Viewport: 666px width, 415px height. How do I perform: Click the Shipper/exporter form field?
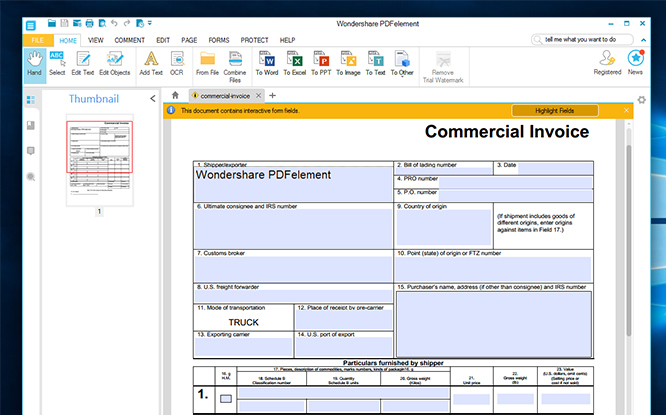(293, 184)
